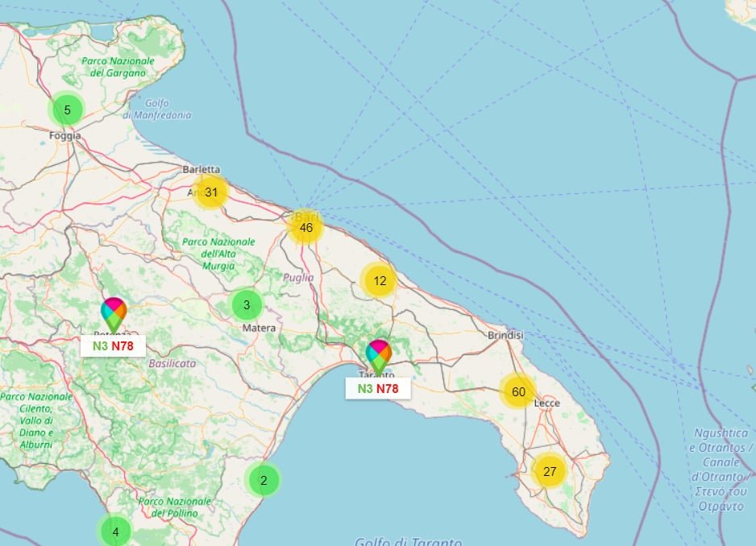Click the Canale d'Otranto label

click(721, 469)
